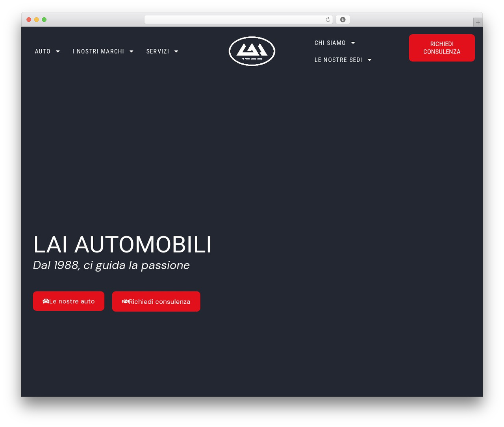Minimize the window with the yellow button
Image resolution: width=504 pixels, height=427 pixels.
click(x=36, y=20)
